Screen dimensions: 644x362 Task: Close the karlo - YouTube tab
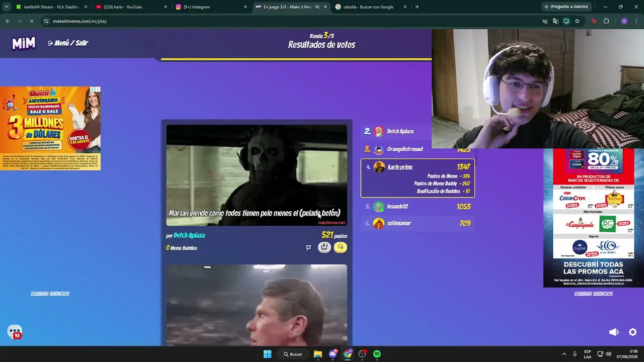click(x=166, y=7)
